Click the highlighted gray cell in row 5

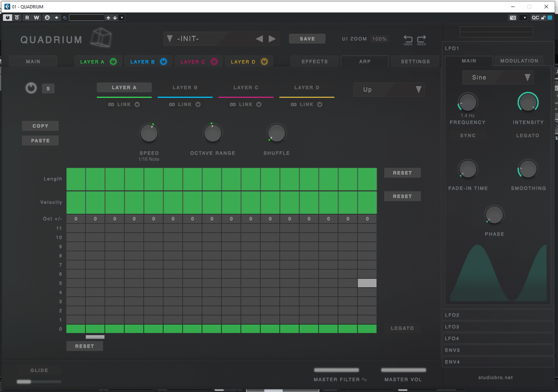click(367, 283)
